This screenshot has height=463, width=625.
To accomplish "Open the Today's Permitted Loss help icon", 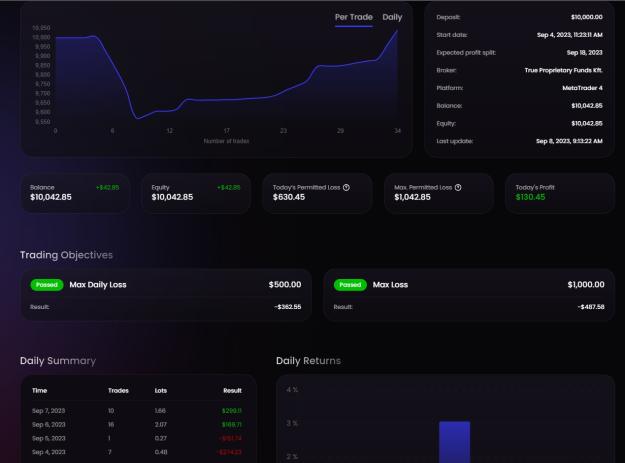I will point(346,187).
